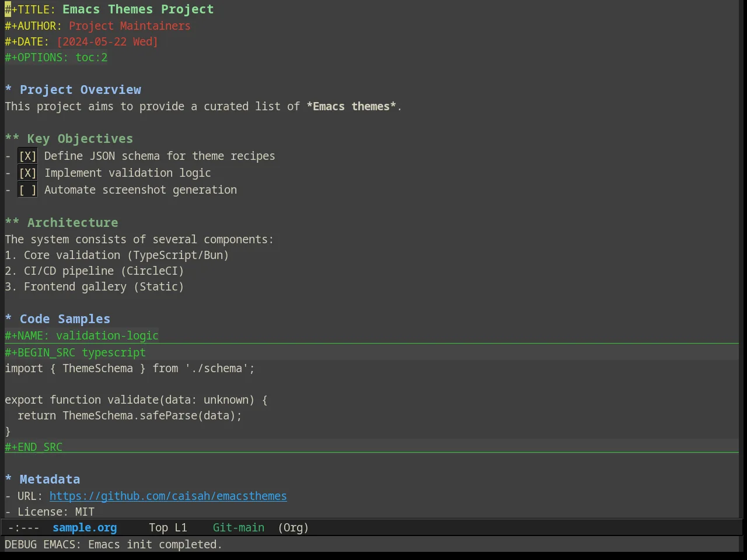The image size is (747, 560).
Task: Click sample.org buffer name in mode line
Action: click(85, 528)
